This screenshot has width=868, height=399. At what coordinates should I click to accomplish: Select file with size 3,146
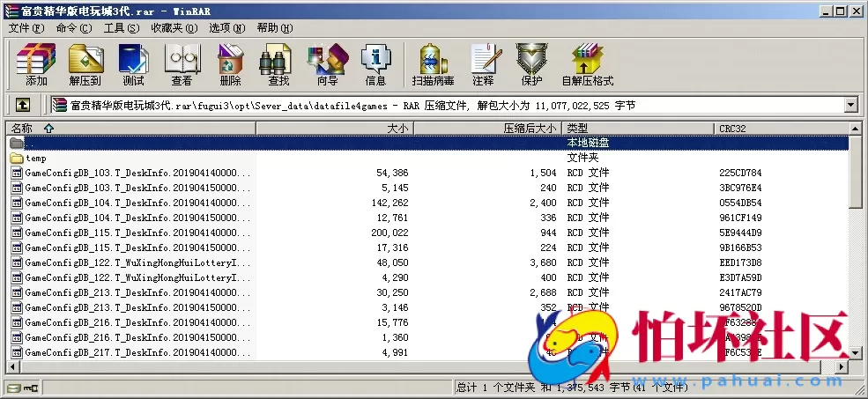[427, 307]
